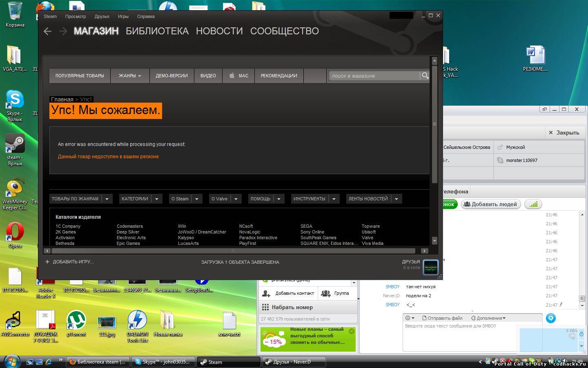This screenshot has width=588, height=368.
Task: Click ДЕМО-ВЕРСИИ in store nav
Action: [x=171, y=76]
